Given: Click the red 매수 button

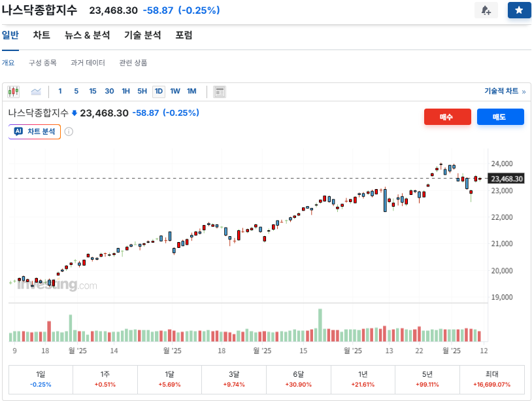Looking at the screenshot, I should click(x=448, y=117).
